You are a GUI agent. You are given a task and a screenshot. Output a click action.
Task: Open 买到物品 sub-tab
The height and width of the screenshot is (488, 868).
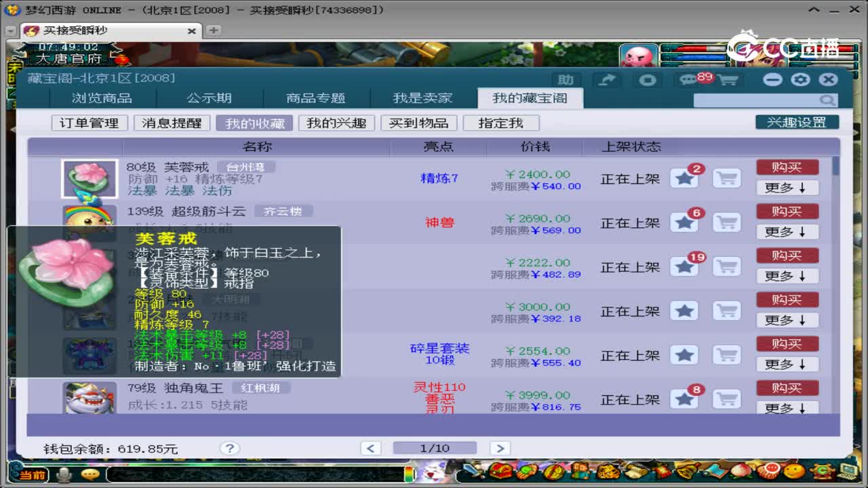coord(418,123)
